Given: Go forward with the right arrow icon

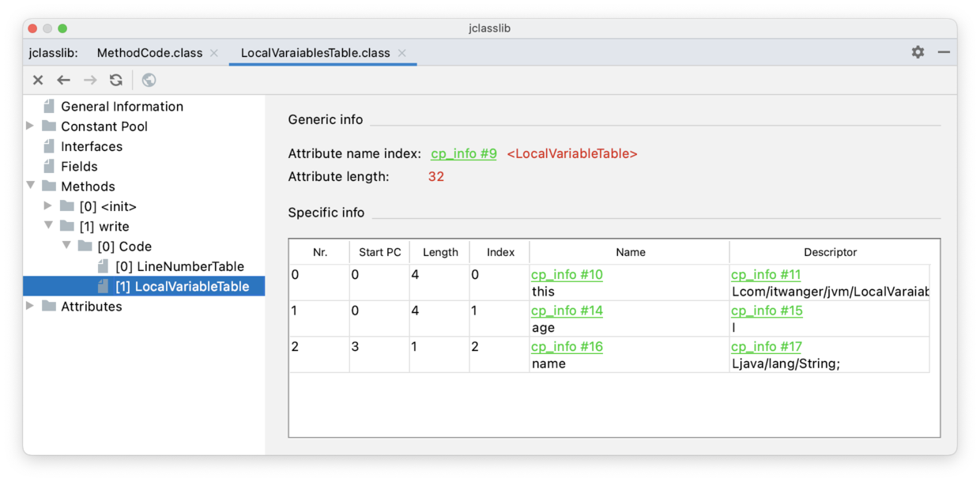Looking at the screenshot, I should pyautogui.click(x=90, y=80).
